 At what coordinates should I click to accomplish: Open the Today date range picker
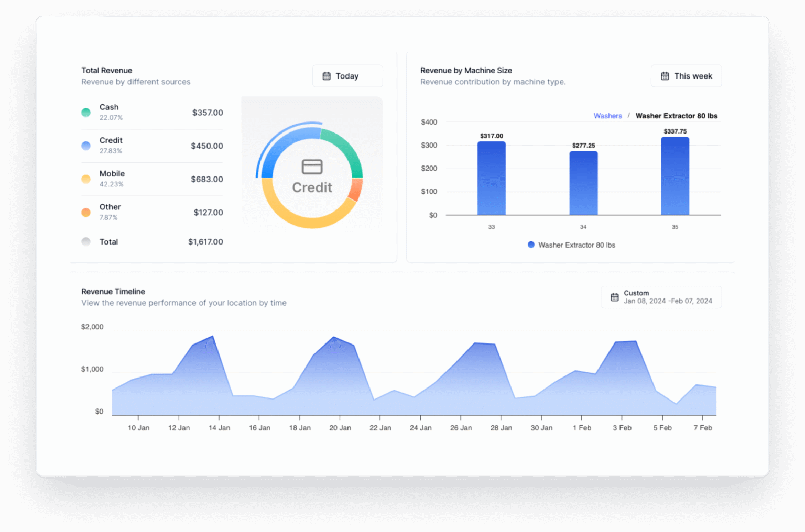(x=347, y=76)
